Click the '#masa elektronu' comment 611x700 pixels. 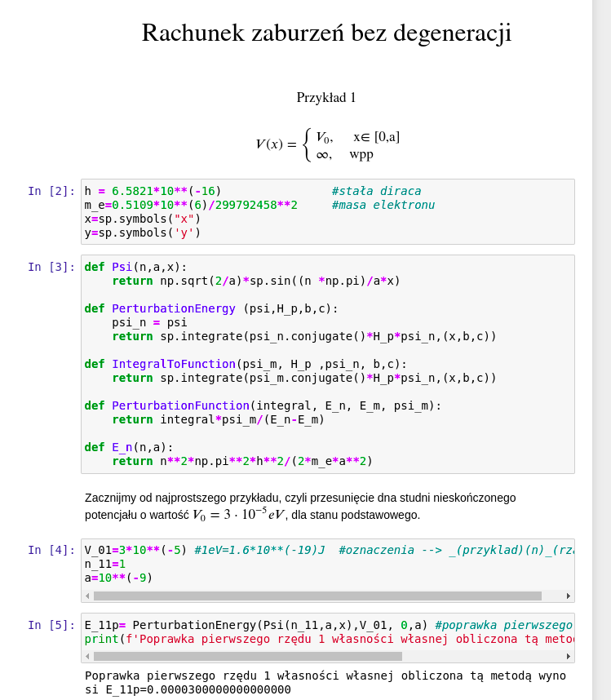[383, 205]
